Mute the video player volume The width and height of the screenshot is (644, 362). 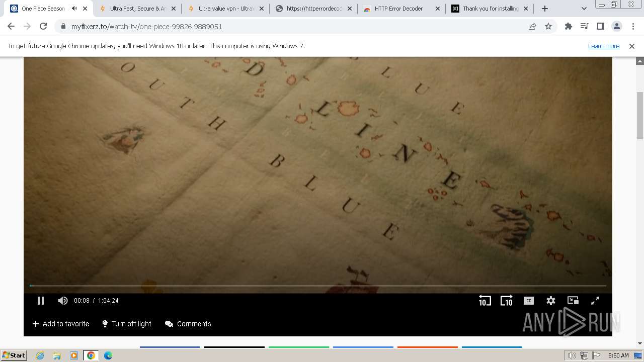(63, 301)
